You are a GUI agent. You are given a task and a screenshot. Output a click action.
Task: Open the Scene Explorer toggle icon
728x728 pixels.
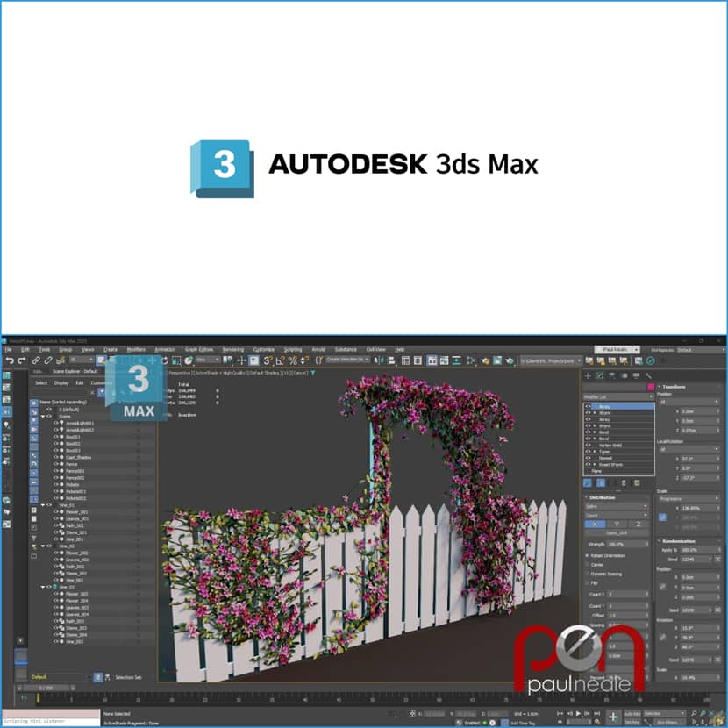pyautogui.click(x=406, y=360)
